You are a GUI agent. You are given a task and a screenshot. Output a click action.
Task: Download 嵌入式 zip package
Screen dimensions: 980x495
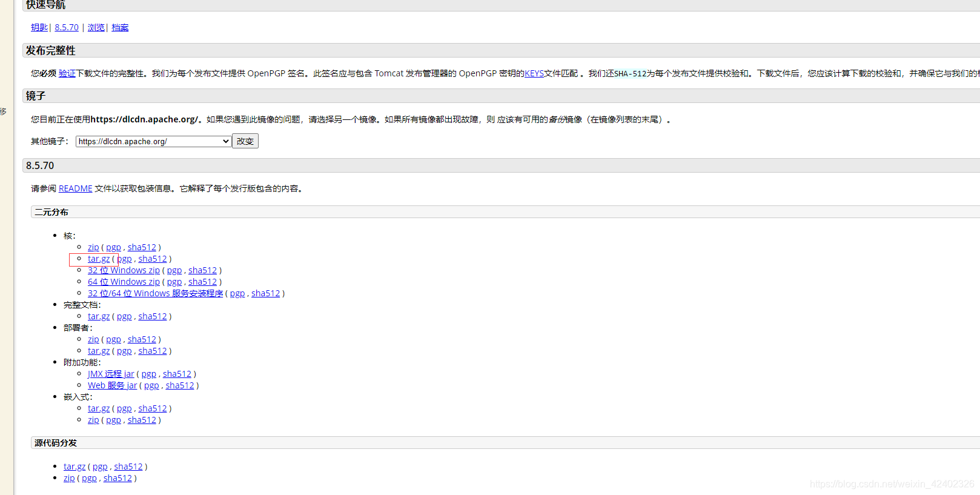coord(93,420)
